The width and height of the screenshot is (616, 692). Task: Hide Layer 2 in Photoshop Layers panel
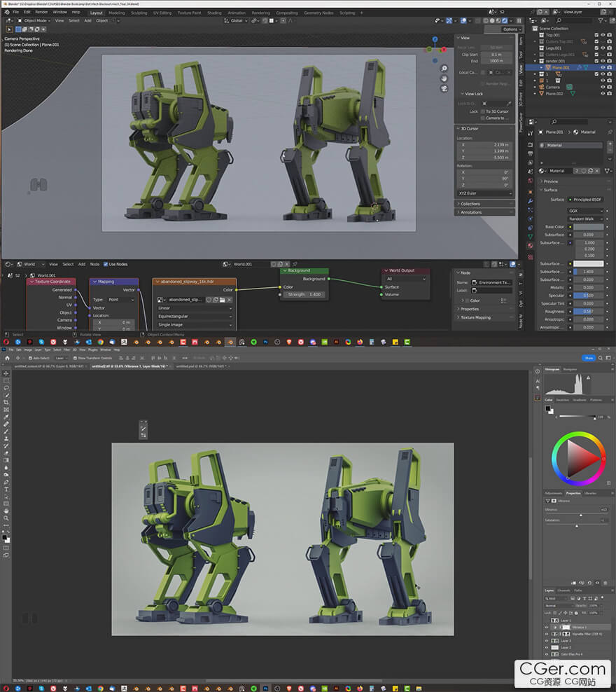(547, 647)
